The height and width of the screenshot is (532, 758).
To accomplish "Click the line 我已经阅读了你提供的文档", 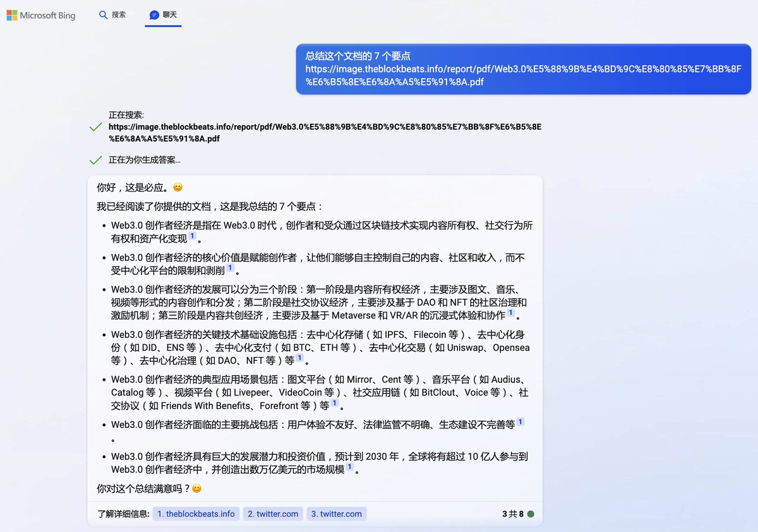I will pyautogui.click(x=210, y=206).
